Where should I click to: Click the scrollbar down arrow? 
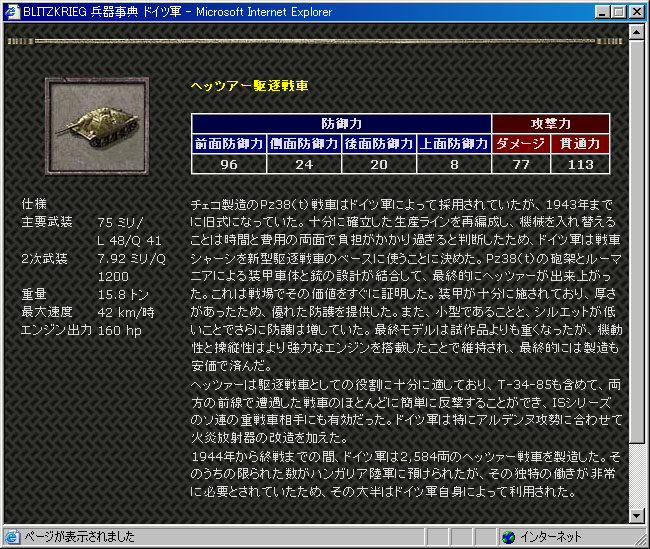tap(637, 515)
